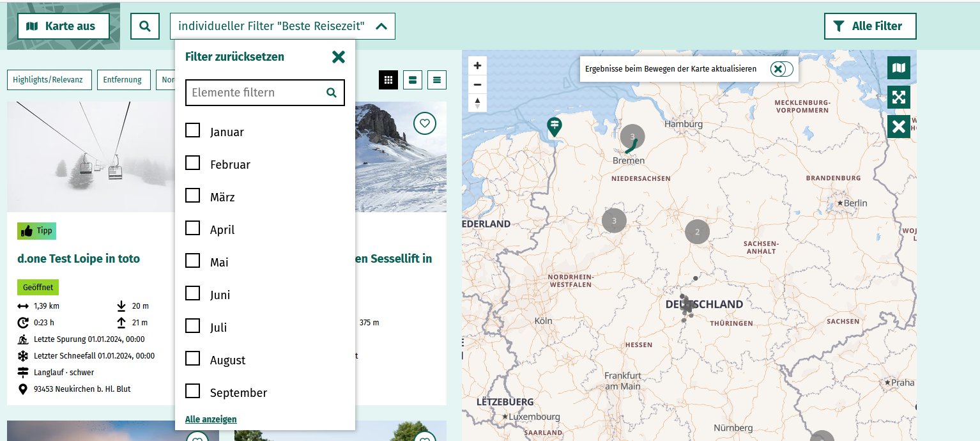Expand the map to fullscreen
Screen dimensions: 980x441
899,97
